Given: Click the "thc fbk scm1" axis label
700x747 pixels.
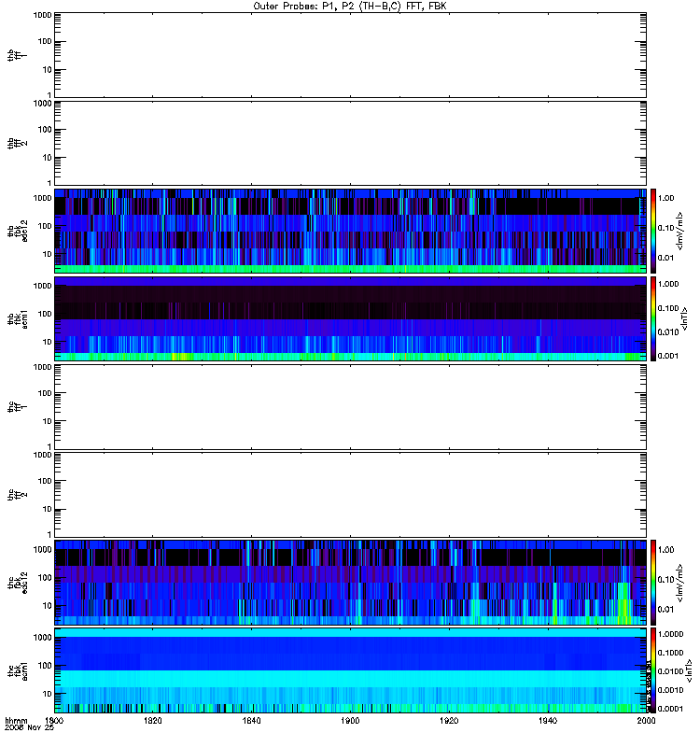Looking at the screenshot, I should (x=17, y=670).
